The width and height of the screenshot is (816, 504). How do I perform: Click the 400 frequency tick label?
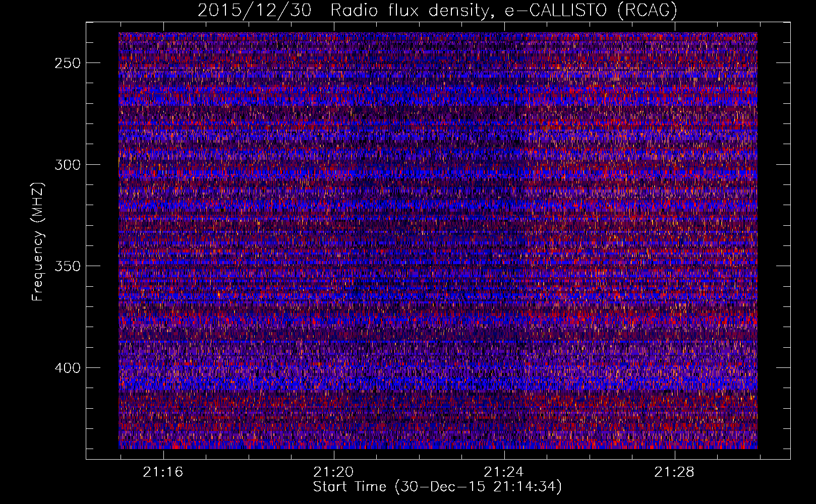point(67,368)
